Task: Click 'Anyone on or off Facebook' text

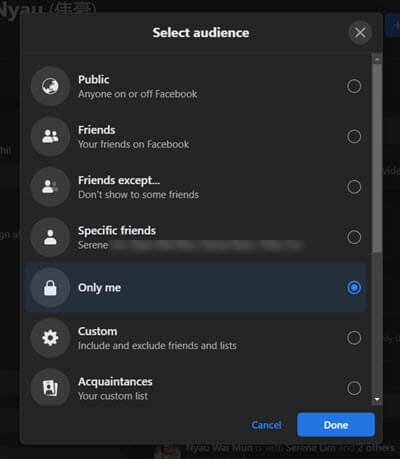Action: pyautogui.click(x=138, y=94)
